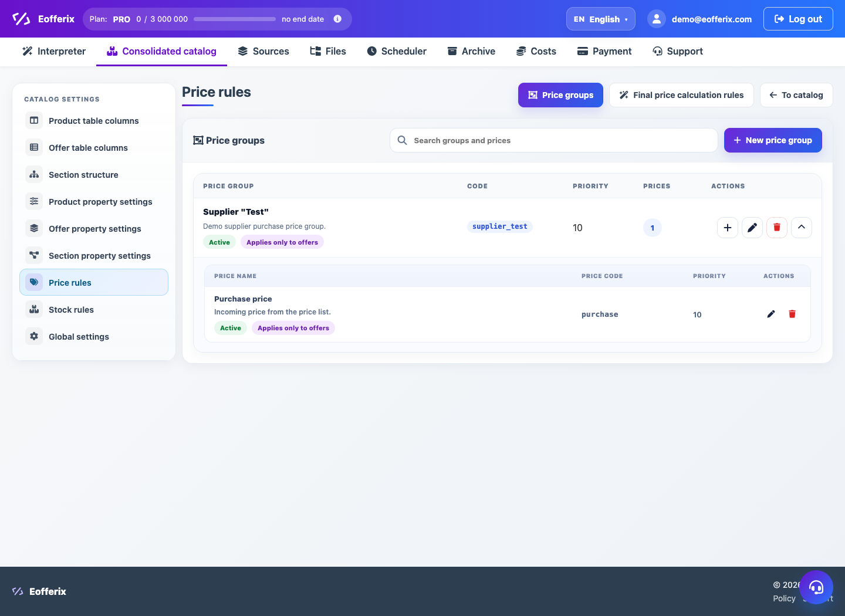Focus the Search groups and prices field
The image size is (845, 616).
point(554,140)
